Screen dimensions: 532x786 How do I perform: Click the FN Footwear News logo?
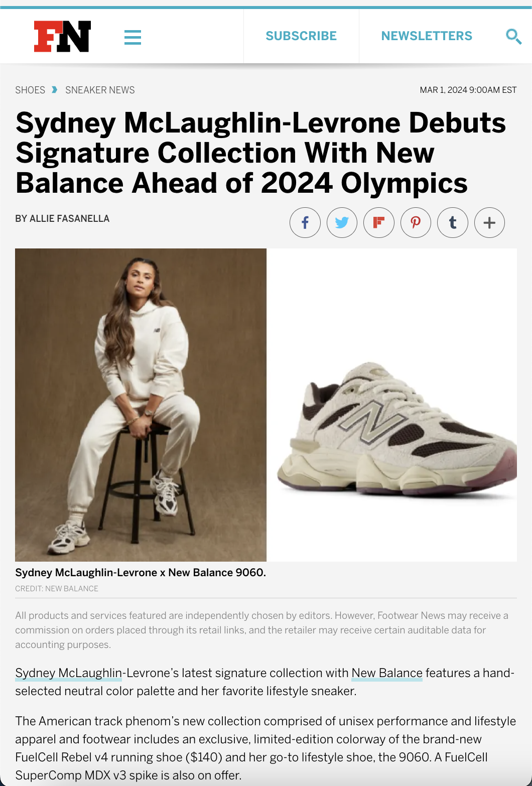62,36
